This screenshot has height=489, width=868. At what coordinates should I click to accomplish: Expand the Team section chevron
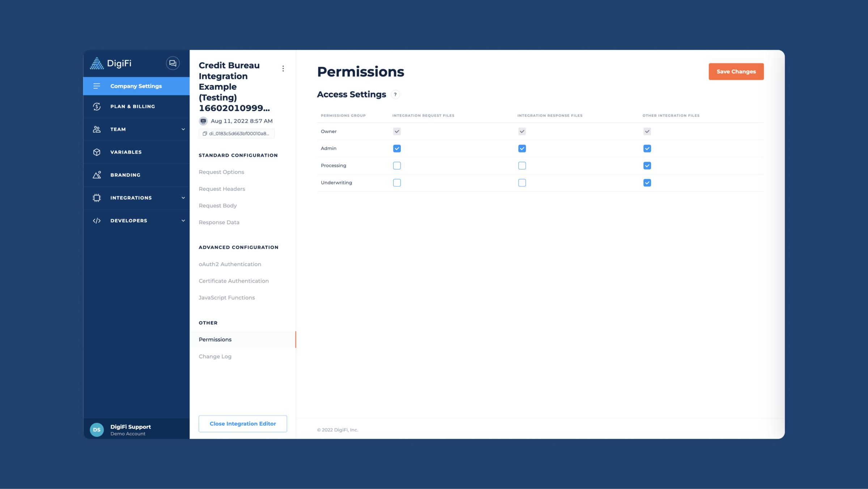pos(183,129)
